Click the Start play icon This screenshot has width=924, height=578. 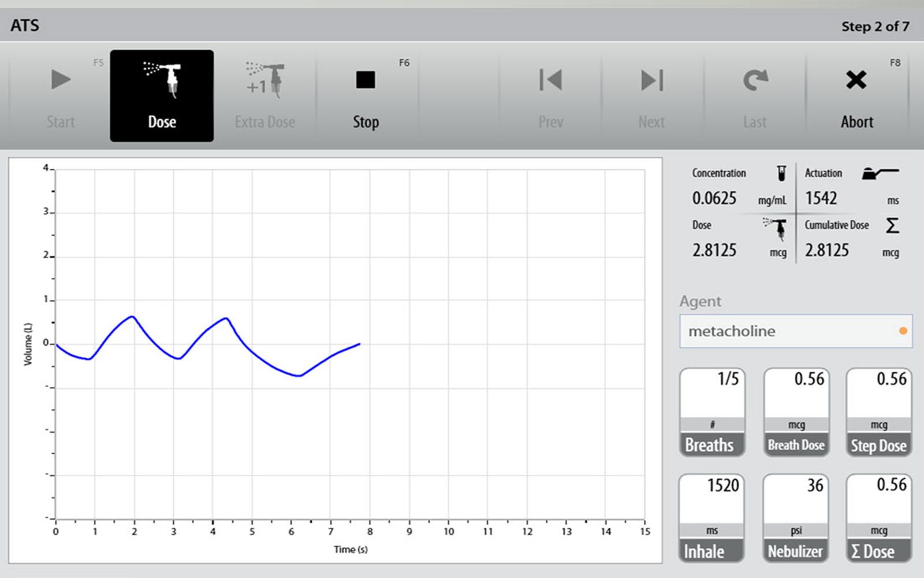pos(60,80)
